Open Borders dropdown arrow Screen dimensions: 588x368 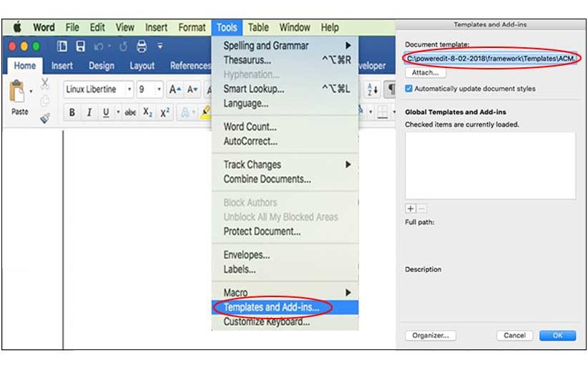pos(393,112)
